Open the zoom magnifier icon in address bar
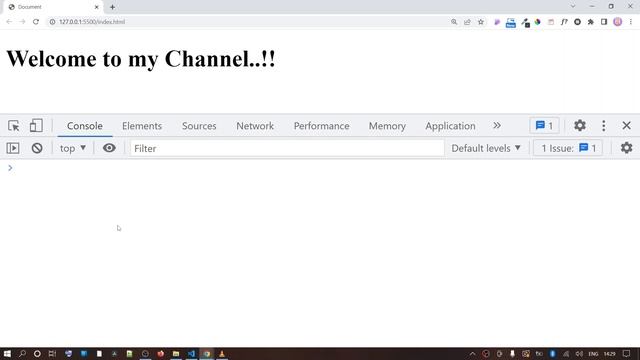This screenshot has height=360, width=640. point(454,22)
